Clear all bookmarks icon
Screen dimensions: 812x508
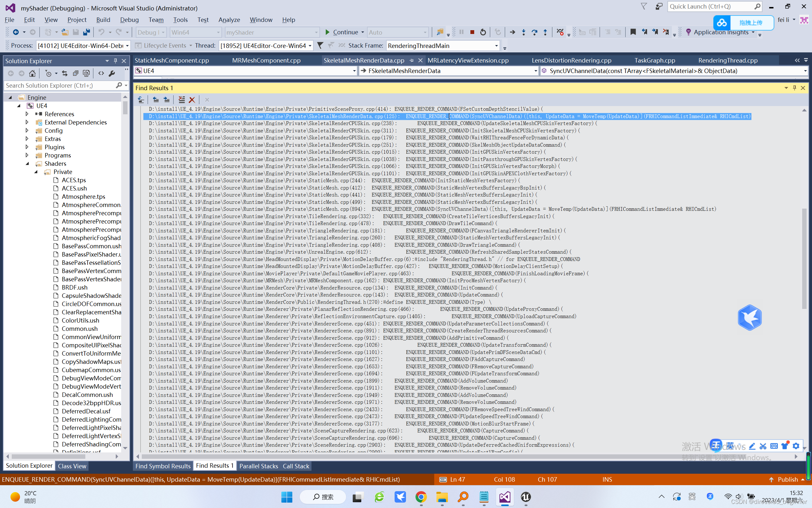pos(666,32)
